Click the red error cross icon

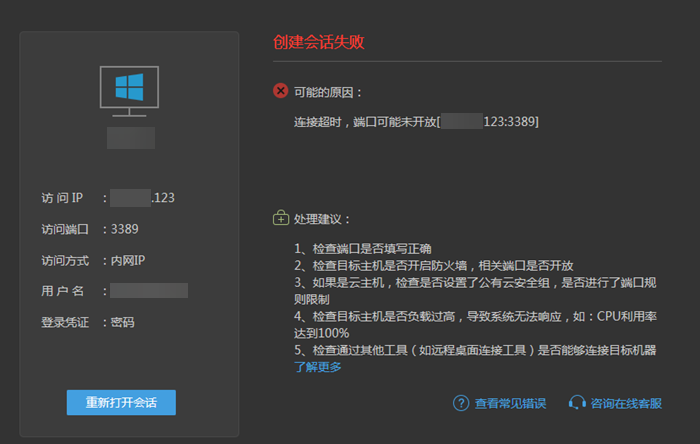point(281,91)
